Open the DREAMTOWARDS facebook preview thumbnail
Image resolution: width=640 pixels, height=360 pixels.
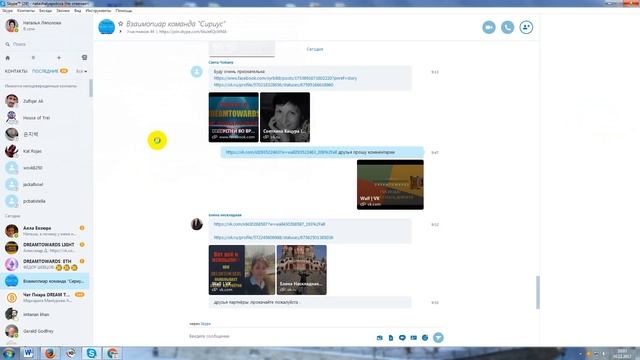(x=233, y=117)
